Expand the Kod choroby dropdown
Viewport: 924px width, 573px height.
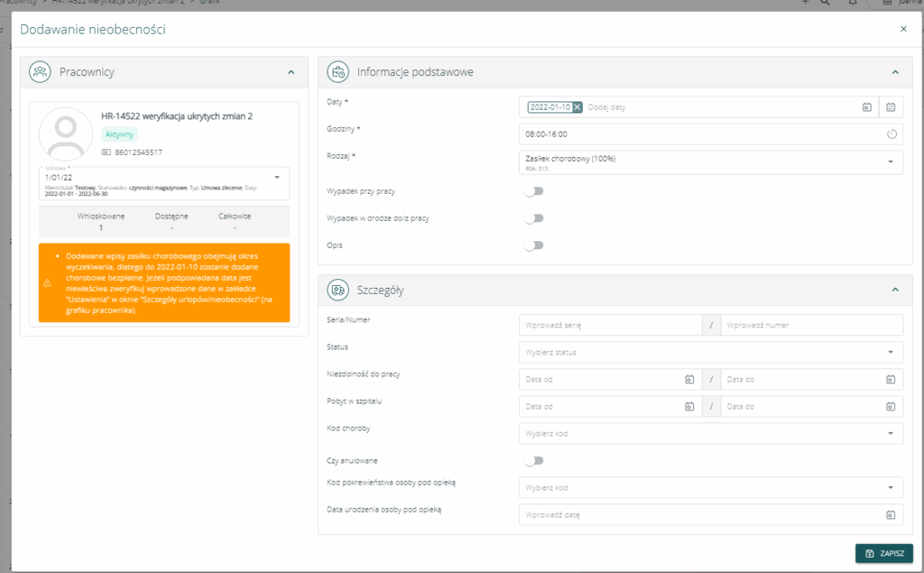(x=890, y=434)
